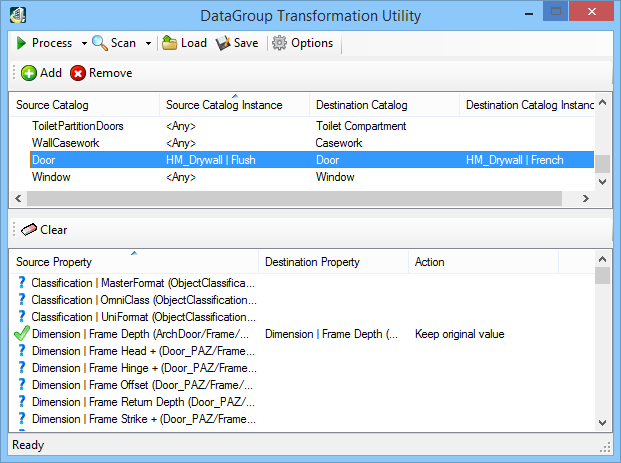Click question icon for Frame Strike +
This screenshot has width=621, height=463.
coord(22,419)
